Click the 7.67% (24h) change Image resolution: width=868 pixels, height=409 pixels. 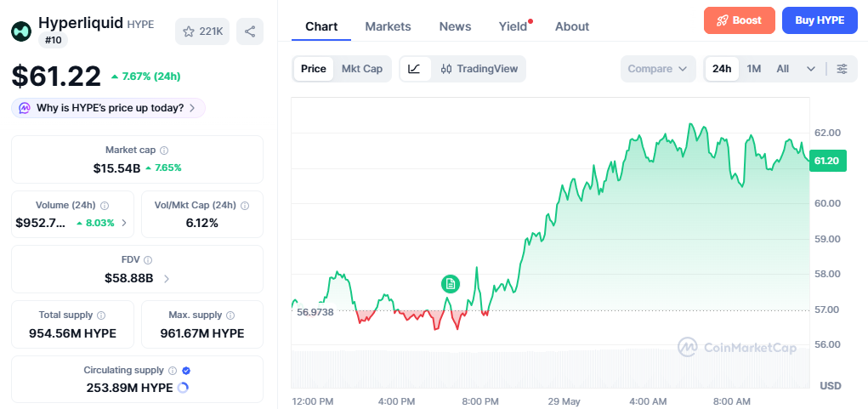[x=145, y=77]
